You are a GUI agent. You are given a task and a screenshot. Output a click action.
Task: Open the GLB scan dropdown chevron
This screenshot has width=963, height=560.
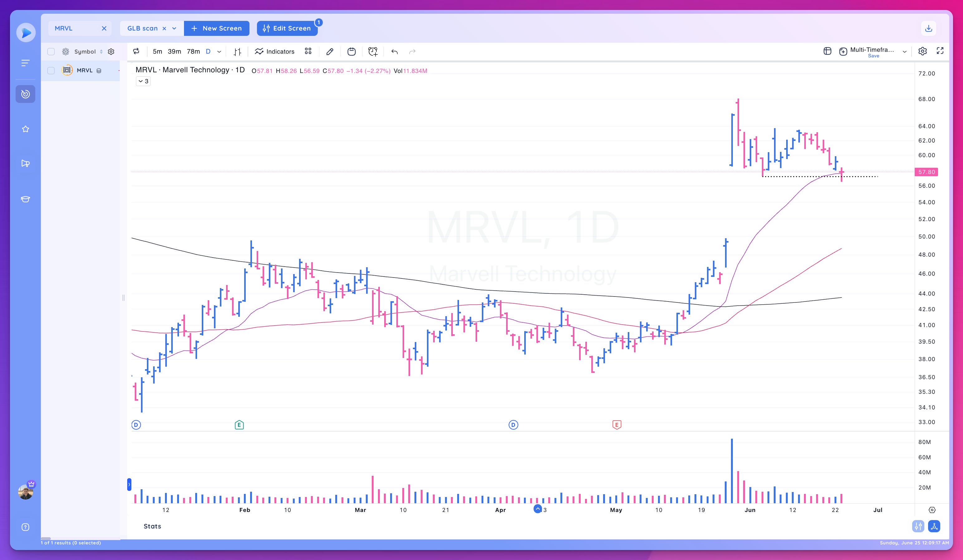[x=174, y=28]
